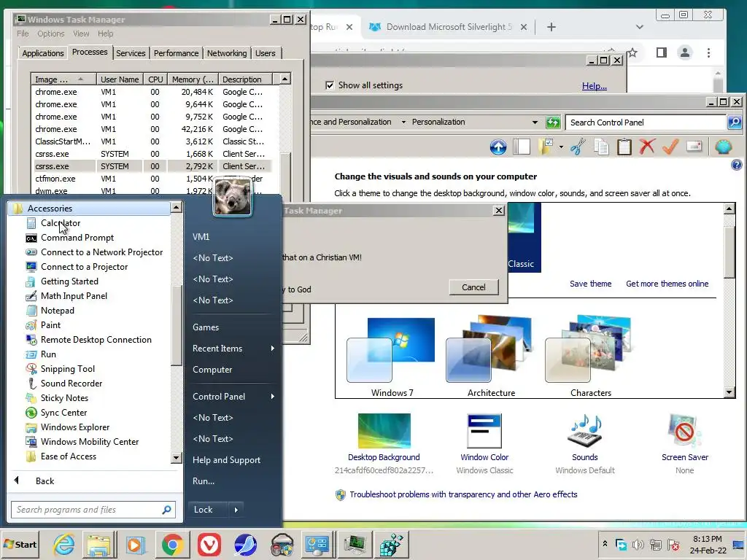This screenshot has width=747, height=560.
Task: Switch to the Services tab in Task Manager
Action: coord(131,52)
